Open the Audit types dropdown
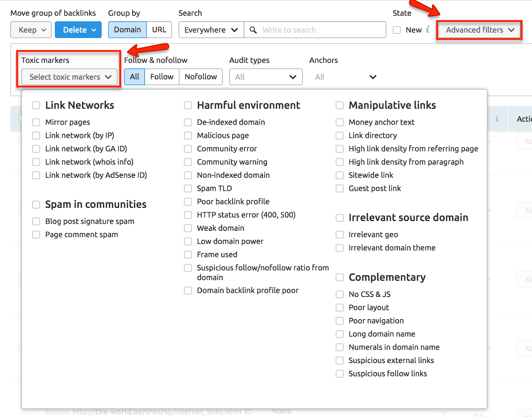 [266, 77]
